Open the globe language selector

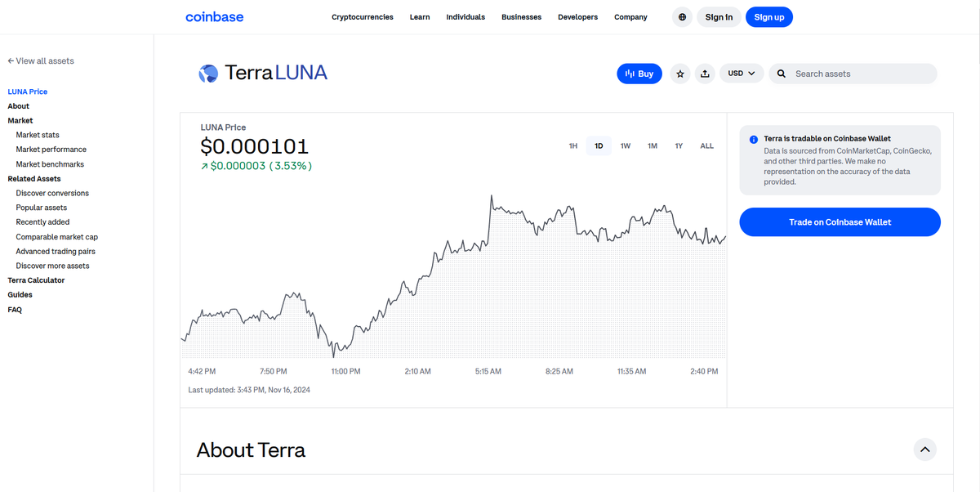click(x=683, y=17)
